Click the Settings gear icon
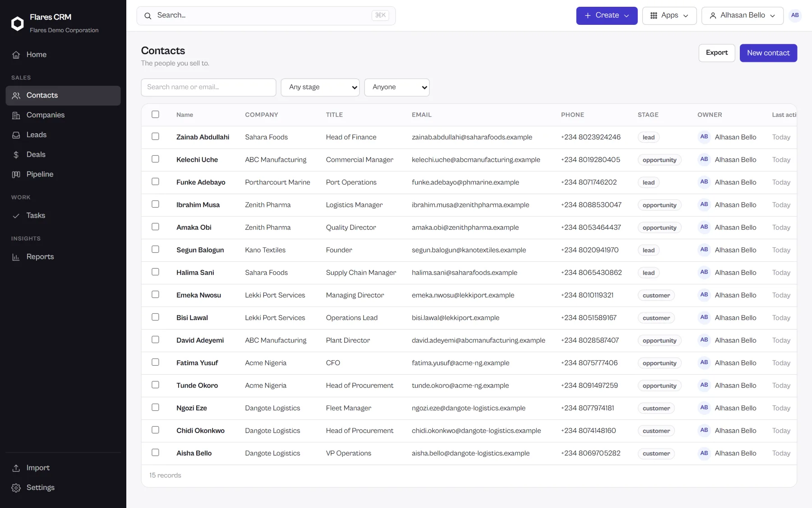The image size is (812, 508). pos(16,488)
